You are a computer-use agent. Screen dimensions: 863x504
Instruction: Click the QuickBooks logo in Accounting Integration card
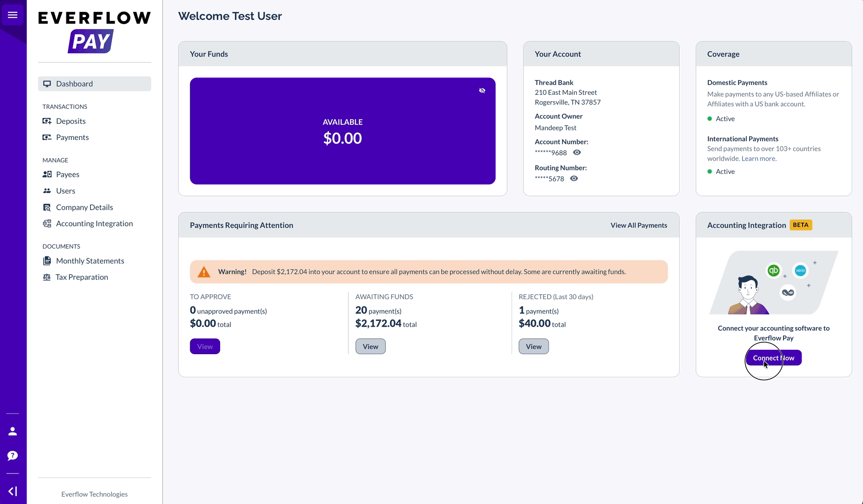coord(773,270)
